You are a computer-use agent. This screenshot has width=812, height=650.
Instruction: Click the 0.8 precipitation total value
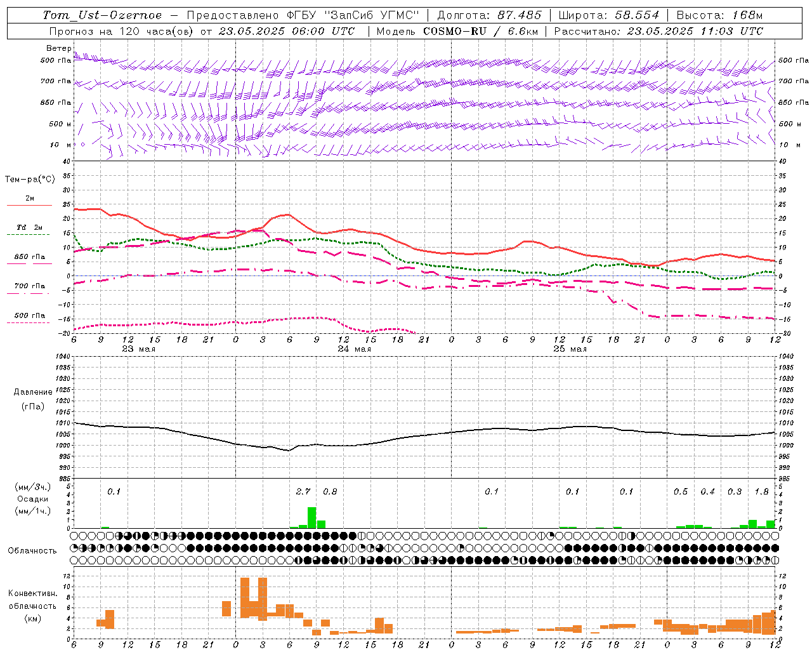[x=330, y=491]
